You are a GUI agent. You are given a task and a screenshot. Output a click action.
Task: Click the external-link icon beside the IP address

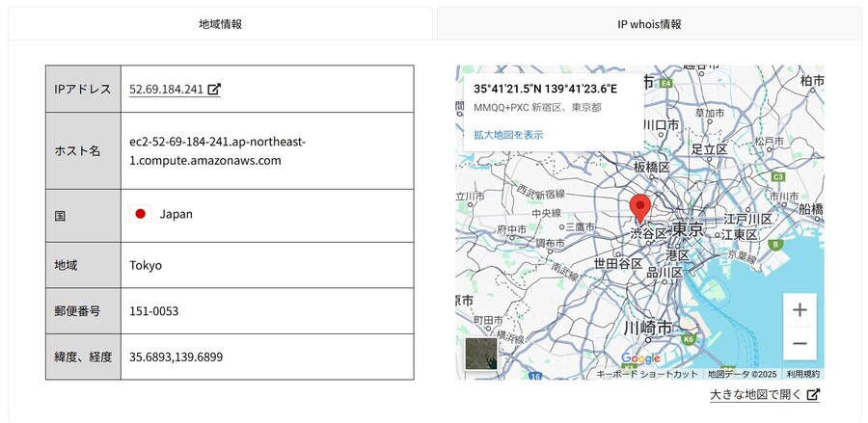[x=214, y=89]
